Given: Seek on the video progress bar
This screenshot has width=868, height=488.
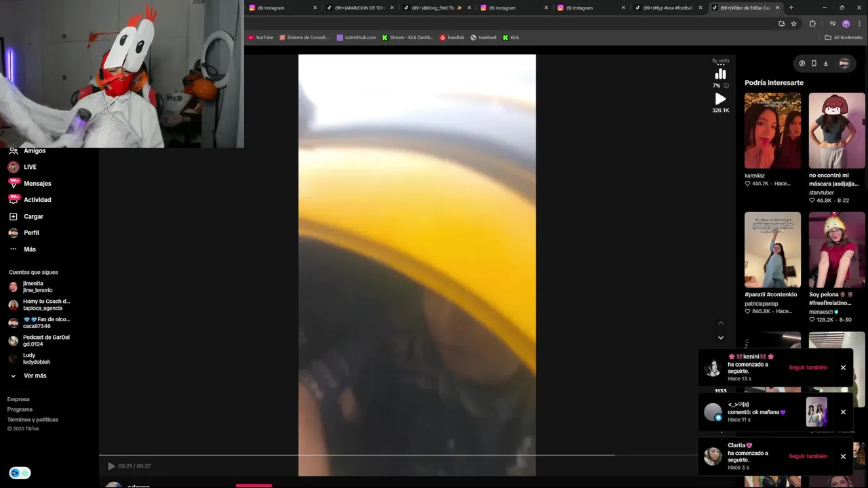Looking at the screenshot, I should [x=417, y=455].
